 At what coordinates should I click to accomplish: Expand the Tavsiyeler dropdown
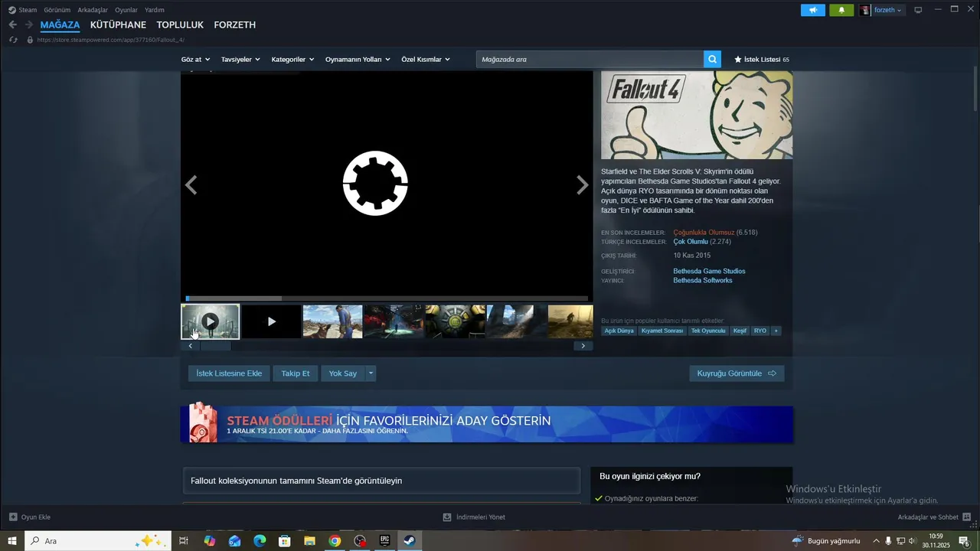[x=240, y=59]
